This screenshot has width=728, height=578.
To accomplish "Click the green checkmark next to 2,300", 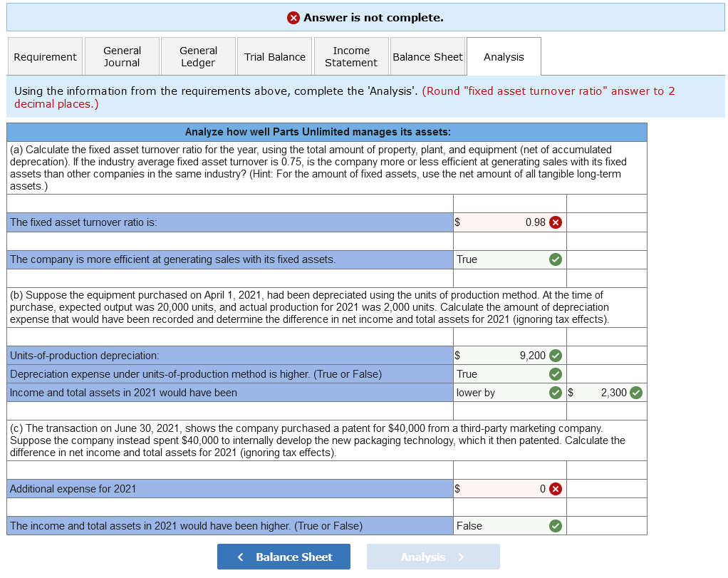I will [636, 393].
